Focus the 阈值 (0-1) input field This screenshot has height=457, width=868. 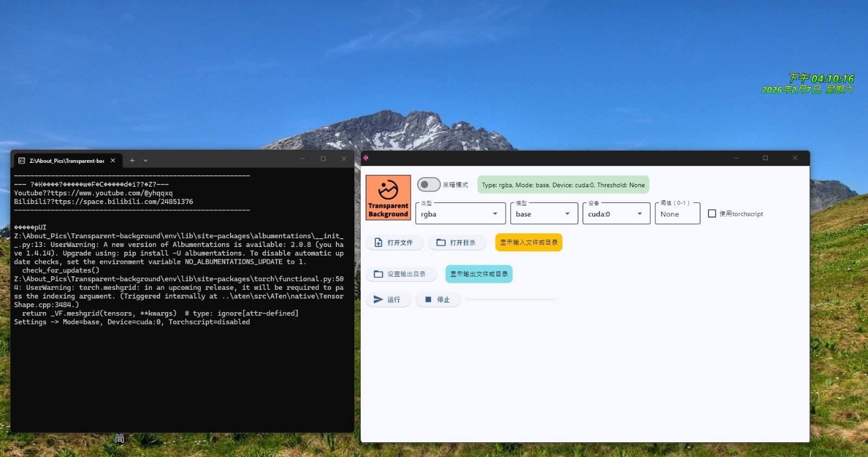[x=678, y=214]
